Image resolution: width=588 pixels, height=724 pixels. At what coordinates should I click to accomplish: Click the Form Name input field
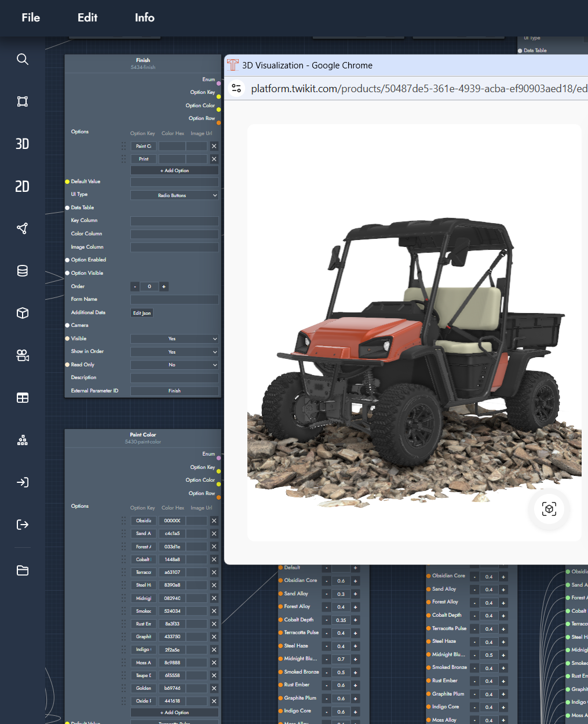pos(174,300)
